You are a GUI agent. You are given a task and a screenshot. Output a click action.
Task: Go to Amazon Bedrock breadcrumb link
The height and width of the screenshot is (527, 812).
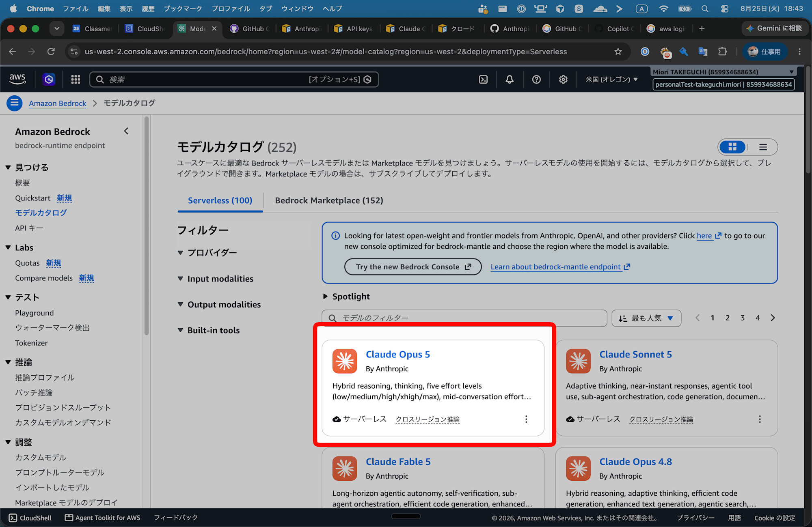coord(58,103)
